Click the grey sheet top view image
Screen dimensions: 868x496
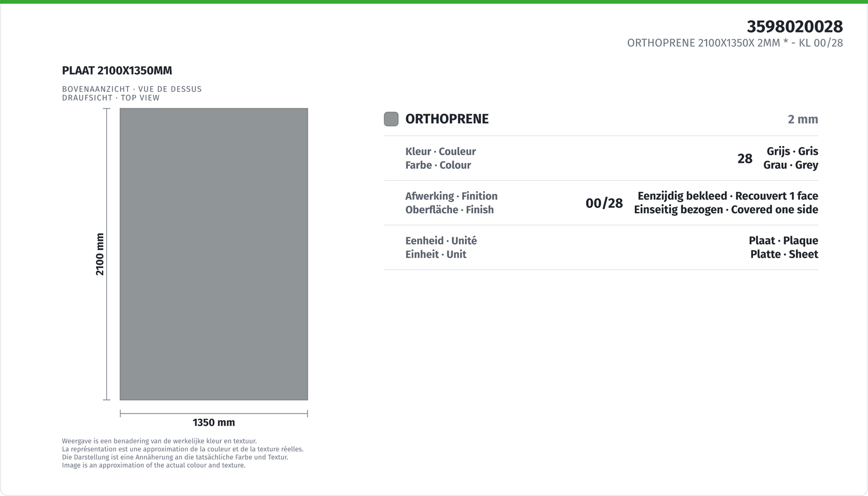tap(214, 254)
